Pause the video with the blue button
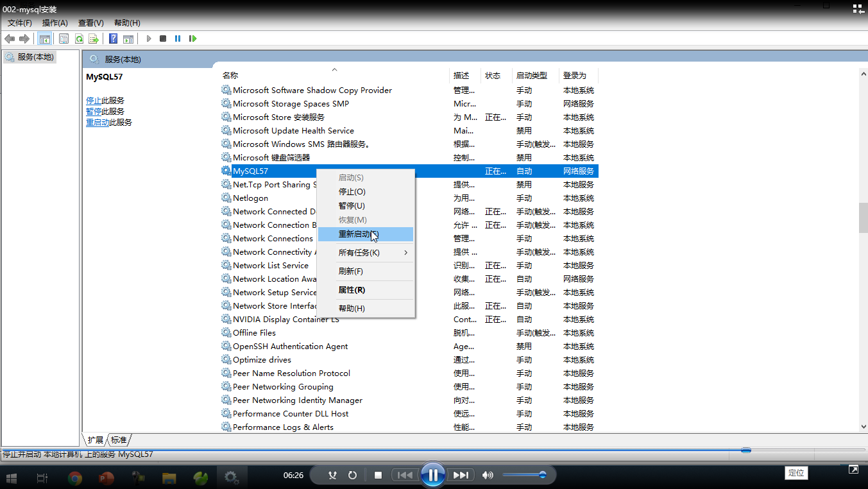 coord(433,476)
